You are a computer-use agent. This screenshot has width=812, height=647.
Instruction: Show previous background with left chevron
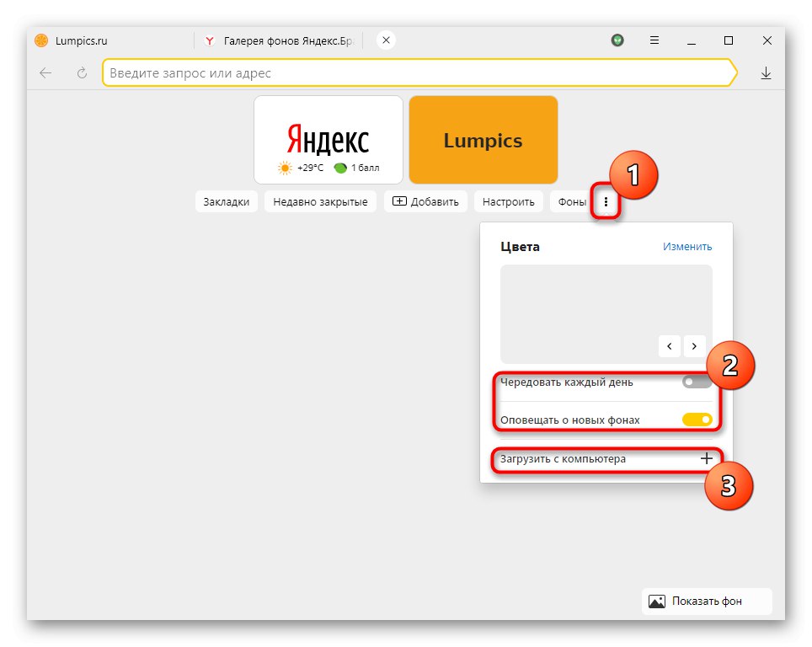pyautogui.click(x=670, y=346)
